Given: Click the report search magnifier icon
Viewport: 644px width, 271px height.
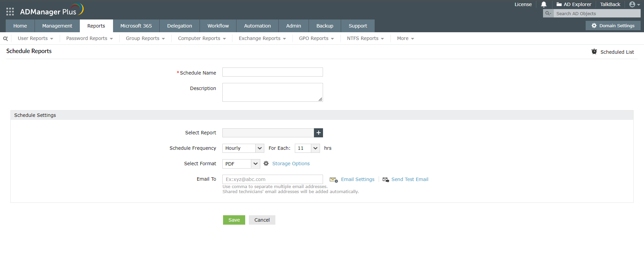Looking at the screenshot, I should (x=5, y=39).
